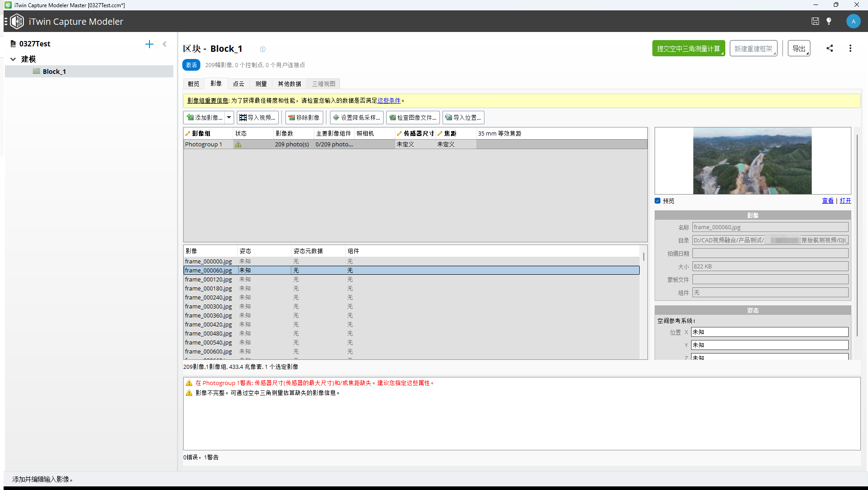868x490 pixels.
Task: Click the save icon in header
Action: point(815,21)
